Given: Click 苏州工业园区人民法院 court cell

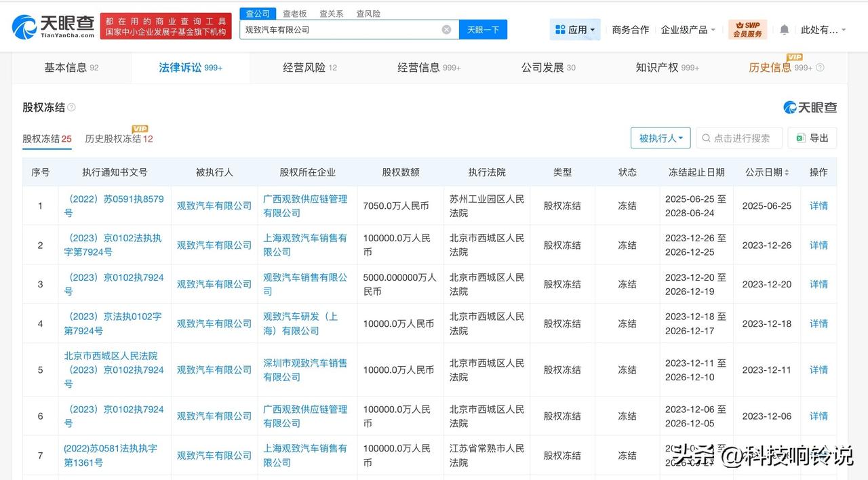Looking at the screenshot, I should [x=487, y=205].
